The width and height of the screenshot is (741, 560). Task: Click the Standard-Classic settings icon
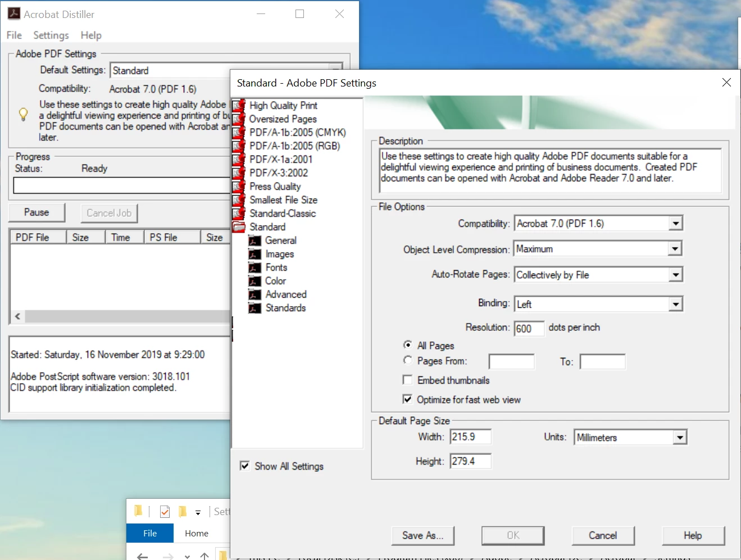[239, 213]
